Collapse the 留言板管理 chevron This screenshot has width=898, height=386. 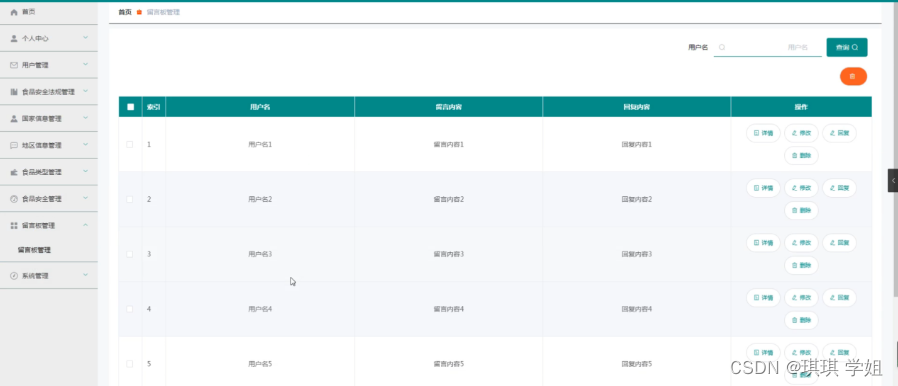(x=85, y=225)
